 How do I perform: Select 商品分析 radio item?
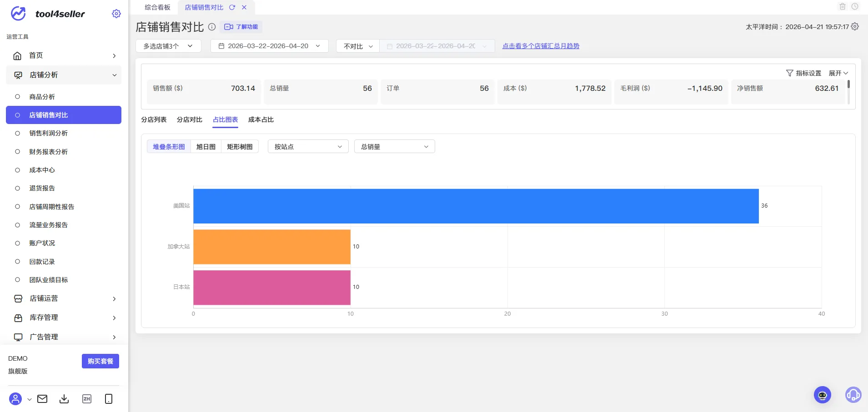[x=18, y=97]
